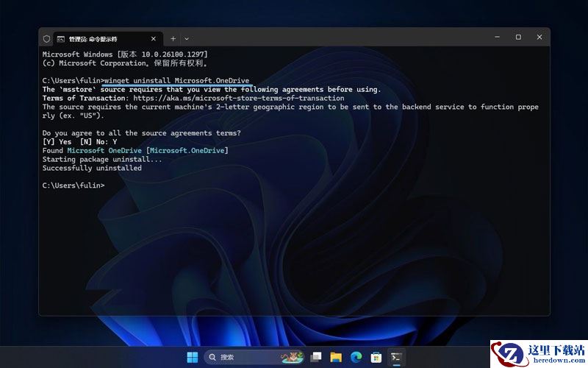This screenshot has height=368, width=588.
Task: Click the last 'C:\Users\fulin>' prompt line
Action: (x=73, y=185)
